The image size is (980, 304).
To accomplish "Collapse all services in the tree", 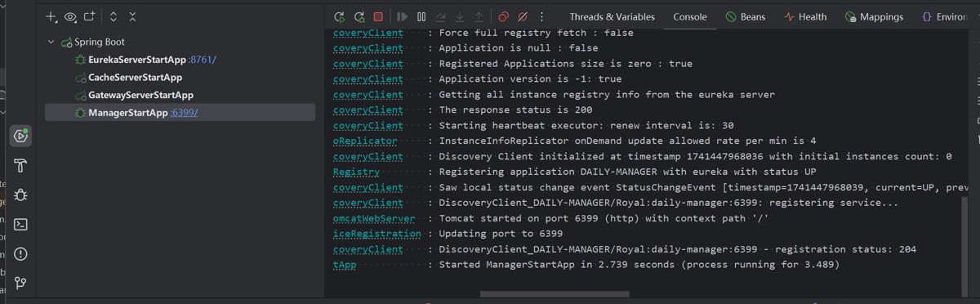I will point(132,16).
